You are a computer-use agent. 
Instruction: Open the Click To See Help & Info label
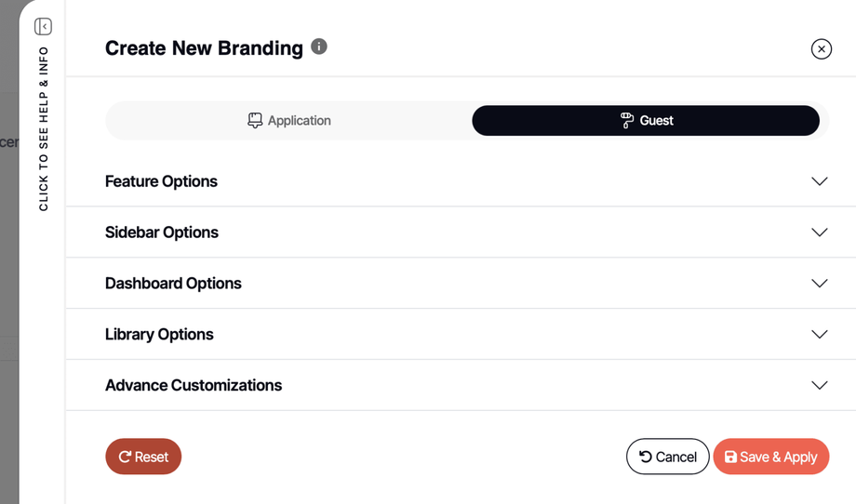coord(44,128)
